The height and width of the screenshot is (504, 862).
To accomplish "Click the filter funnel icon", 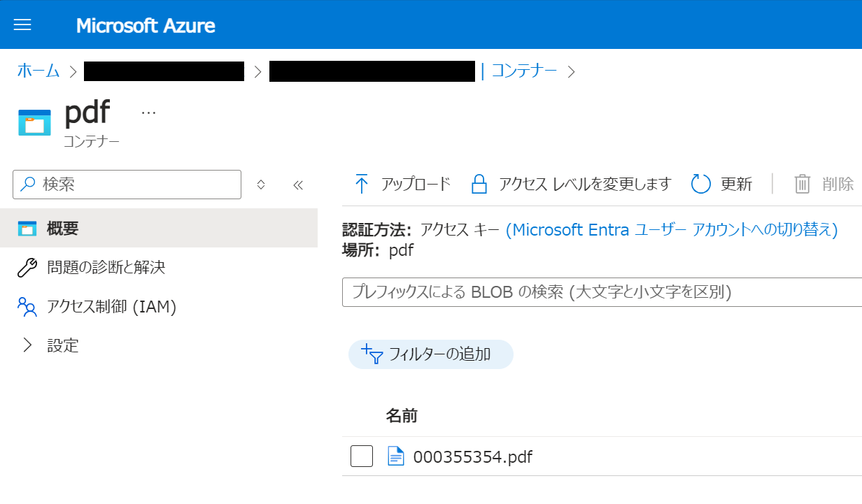I will 372,354.
